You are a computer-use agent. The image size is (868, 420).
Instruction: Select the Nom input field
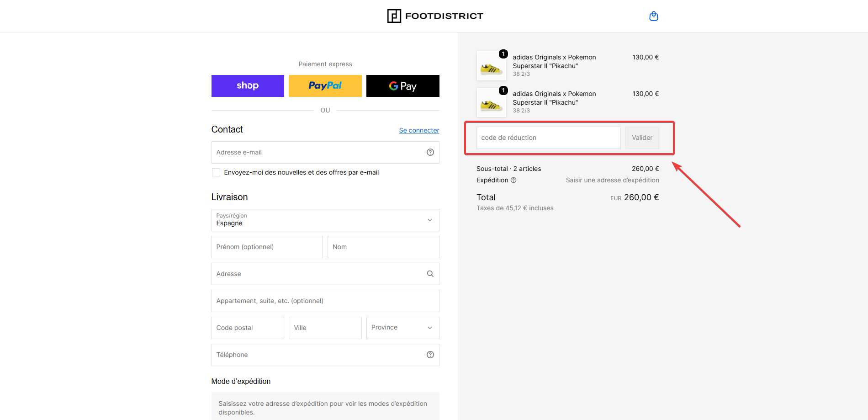coord(383,247)
